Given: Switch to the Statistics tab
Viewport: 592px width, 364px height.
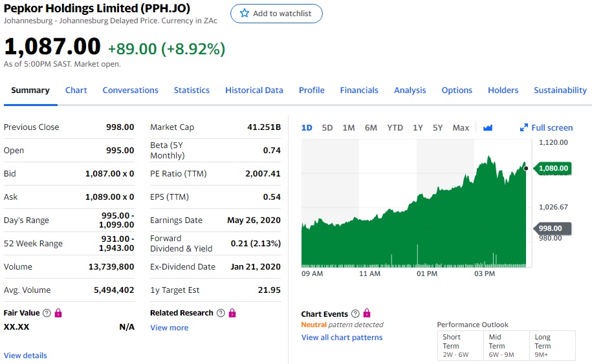Looking at the screenshot, I should tap(192, 91).
